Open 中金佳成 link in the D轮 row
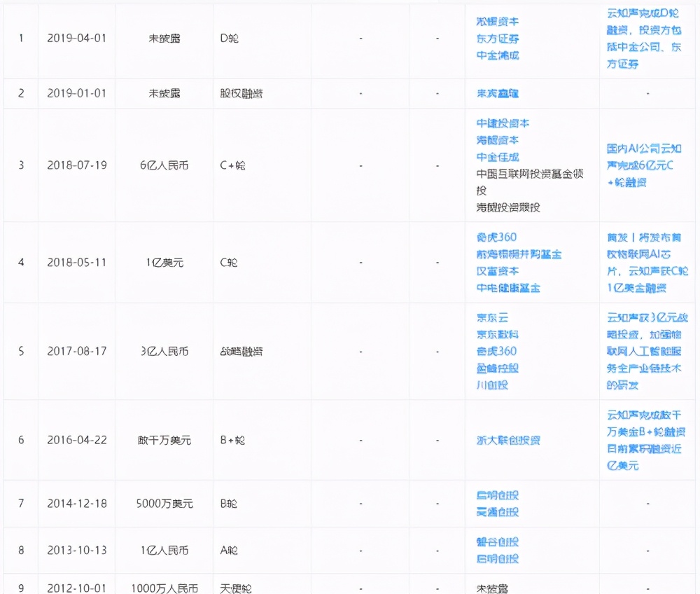 coord(497,55)
